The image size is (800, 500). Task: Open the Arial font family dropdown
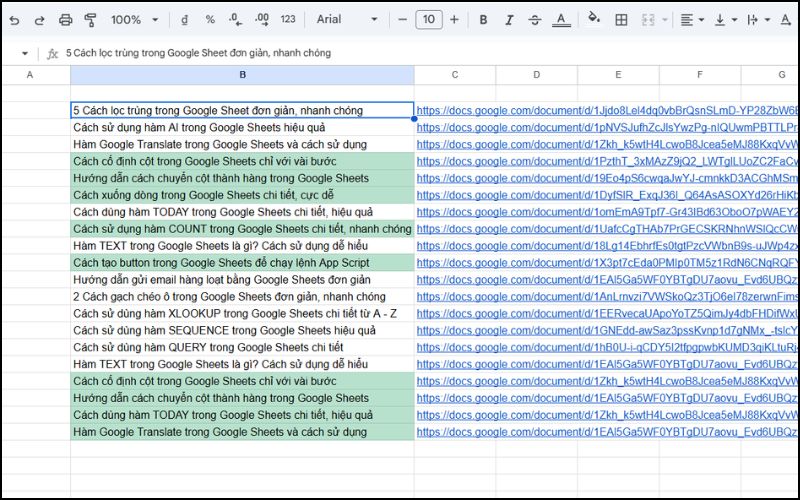347,20
